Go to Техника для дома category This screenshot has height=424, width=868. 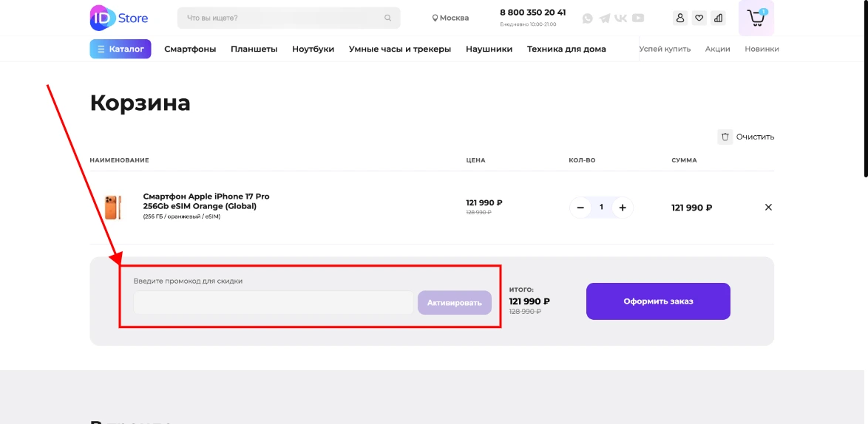(566, 49)
